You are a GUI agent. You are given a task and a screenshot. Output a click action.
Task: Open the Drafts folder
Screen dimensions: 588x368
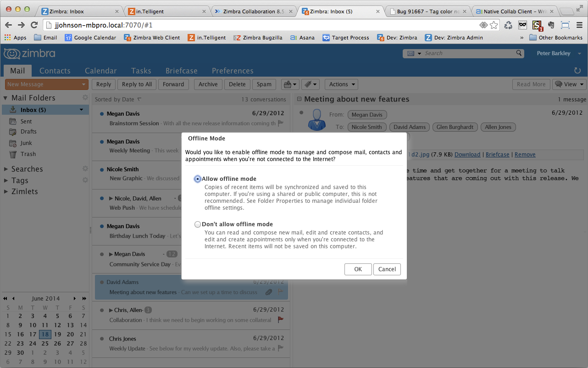click(28, 132)
